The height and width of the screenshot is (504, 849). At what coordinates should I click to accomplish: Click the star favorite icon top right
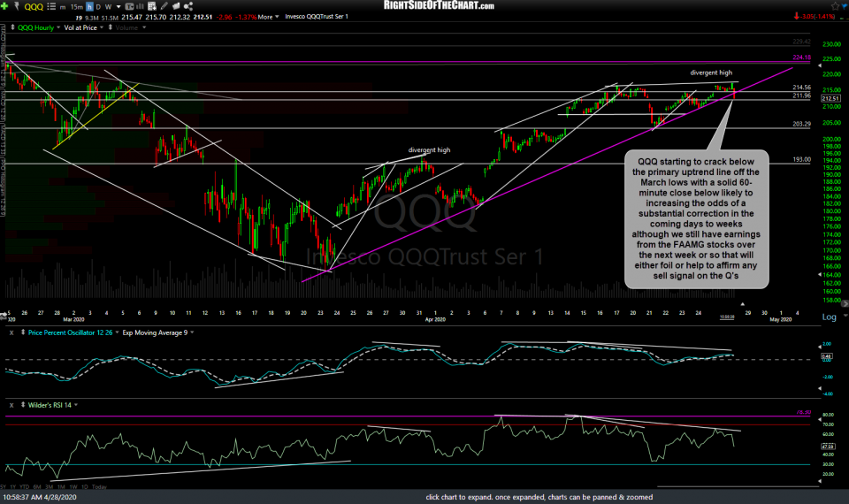836,6
